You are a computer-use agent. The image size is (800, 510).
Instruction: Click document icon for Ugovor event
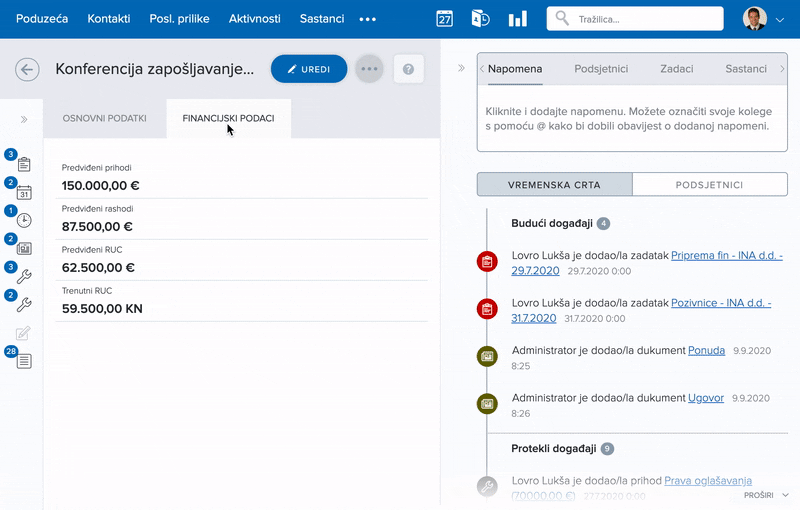[487, 404]
